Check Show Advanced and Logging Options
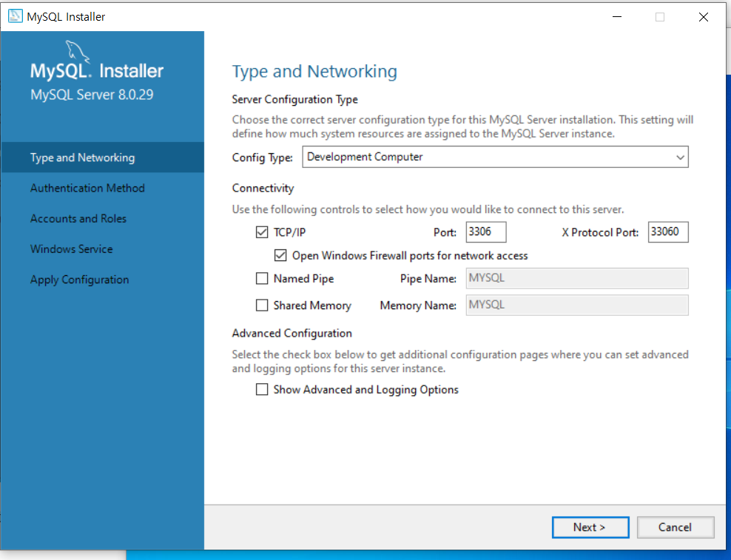Screen dimensions: 731x560 click(x=262, y=389)
